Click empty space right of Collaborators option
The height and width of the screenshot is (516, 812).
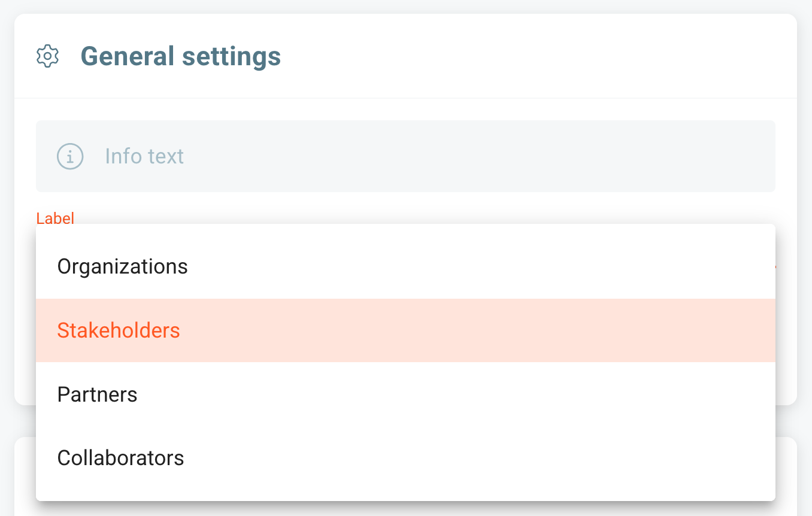click(x=479, y=458)
